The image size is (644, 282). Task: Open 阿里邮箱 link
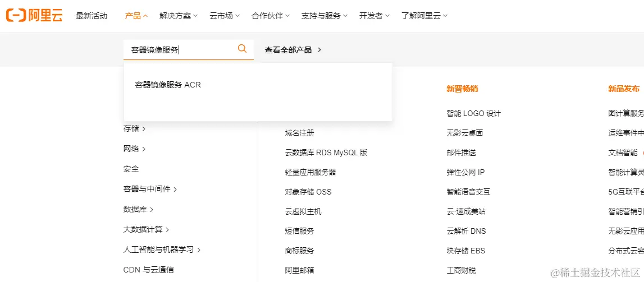click(300, 271)
